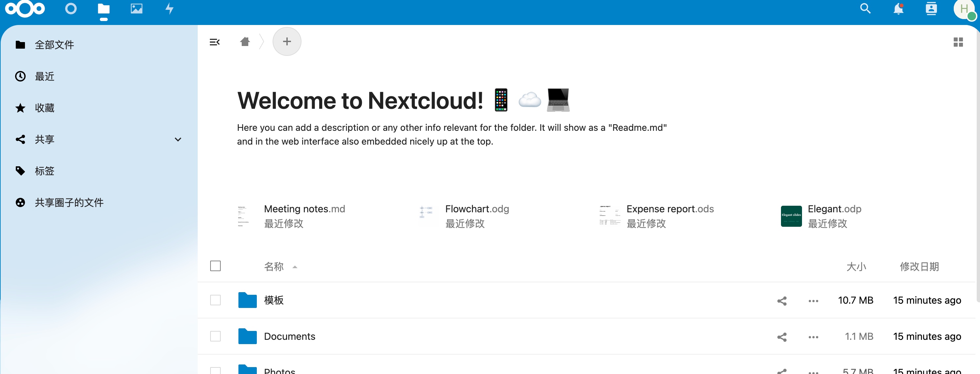Expand the 共享 section chevron
Screen dimensions: 980x374
tap(178, 139)
